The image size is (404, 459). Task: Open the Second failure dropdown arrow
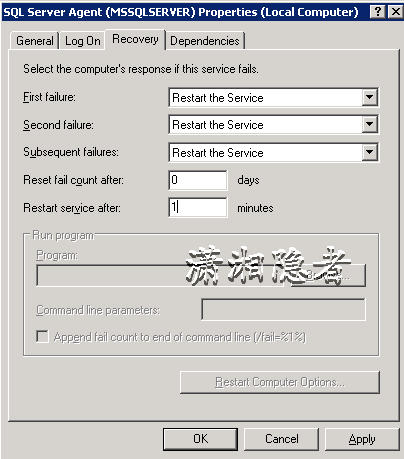[369, 124]
